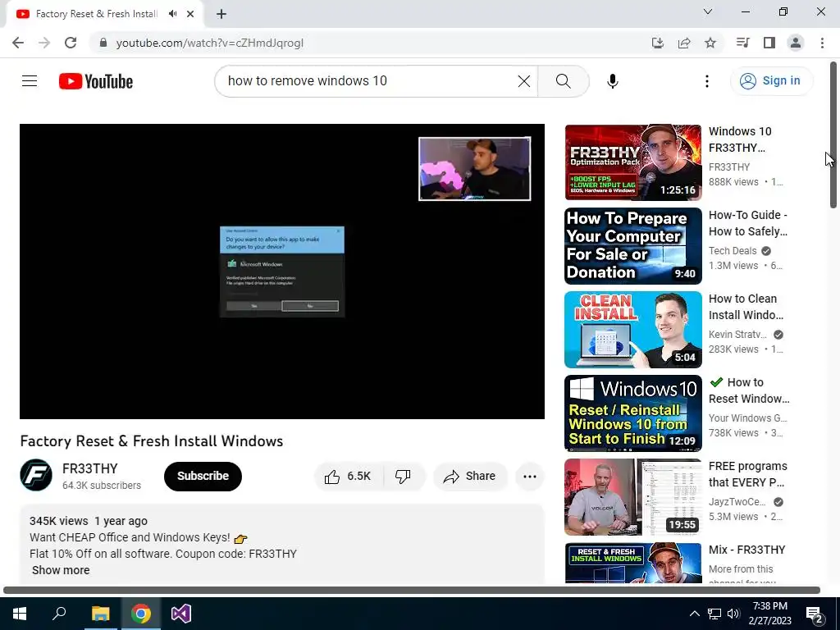Open 'How-To Guide - How to Safely' title
The height and width of the screenshot is (630, 840).
point(748,223)
